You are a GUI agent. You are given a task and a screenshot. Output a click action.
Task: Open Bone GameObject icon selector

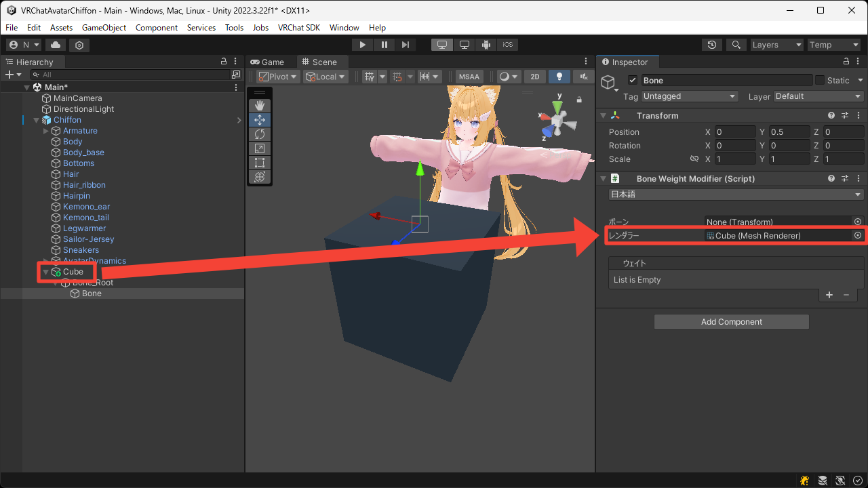(610, 84)
